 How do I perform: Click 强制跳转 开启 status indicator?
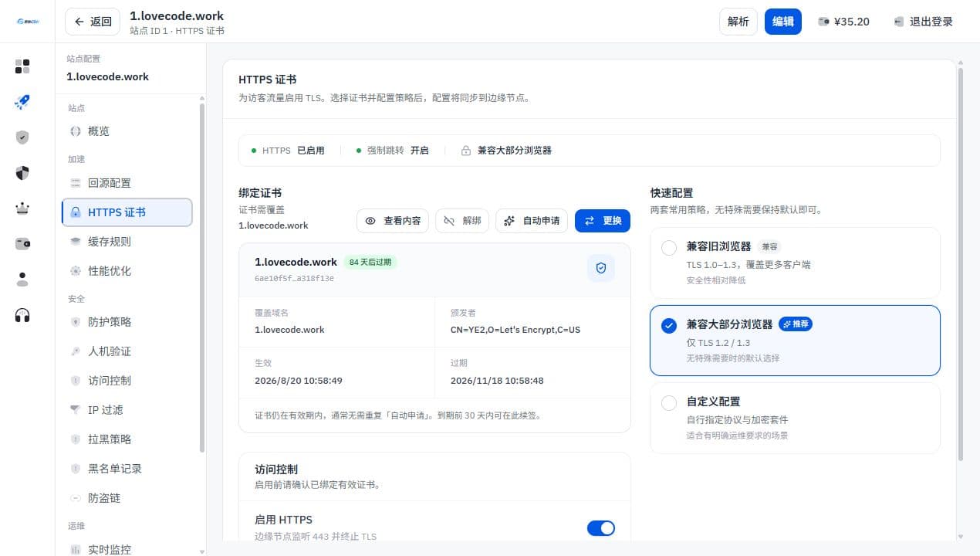pyautogui.click(x=392, y=151)
